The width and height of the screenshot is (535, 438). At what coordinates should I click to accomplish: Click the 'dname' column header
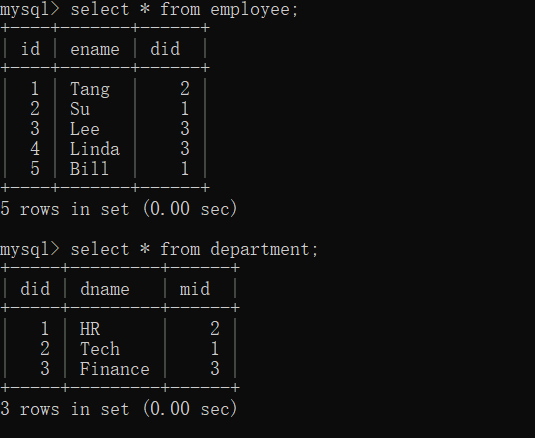(105, 289)
